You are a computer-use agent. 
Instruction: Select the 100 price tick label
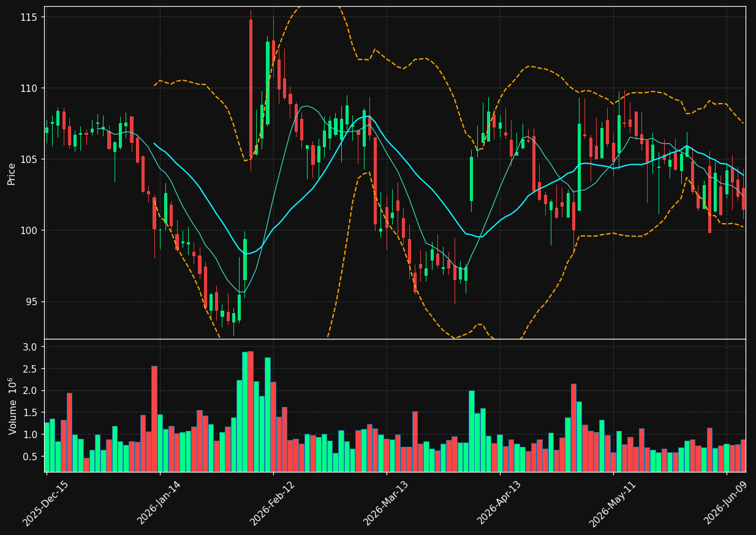click(28, 230)
